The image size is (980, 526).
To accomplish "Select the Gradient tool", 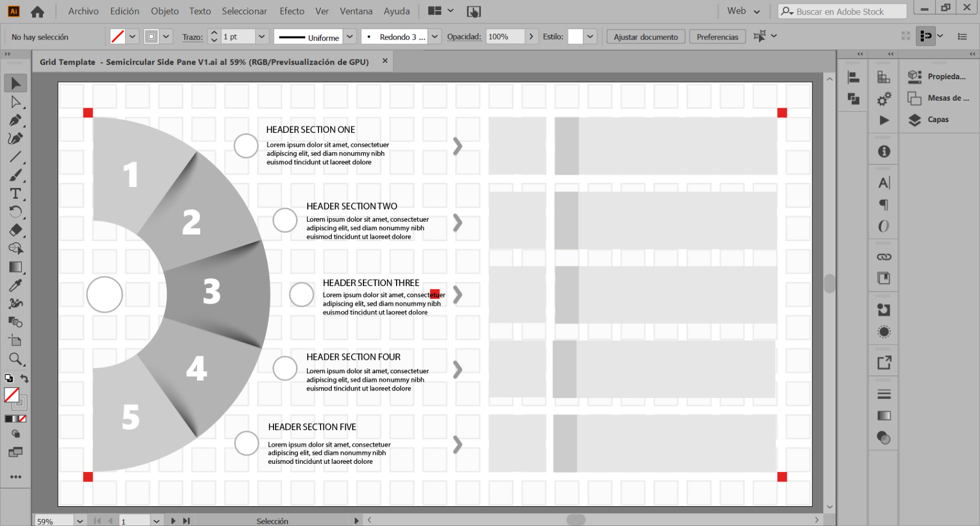I will click(16, 267).
